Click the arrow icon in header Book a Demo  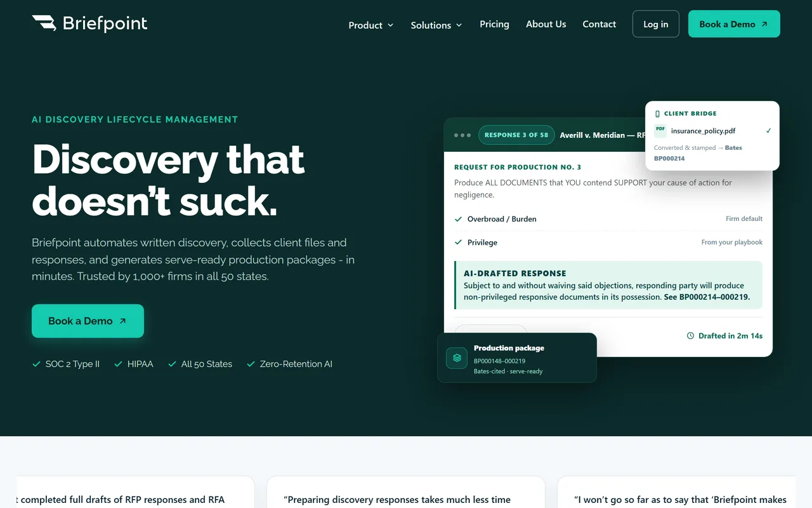pos(764,24)
